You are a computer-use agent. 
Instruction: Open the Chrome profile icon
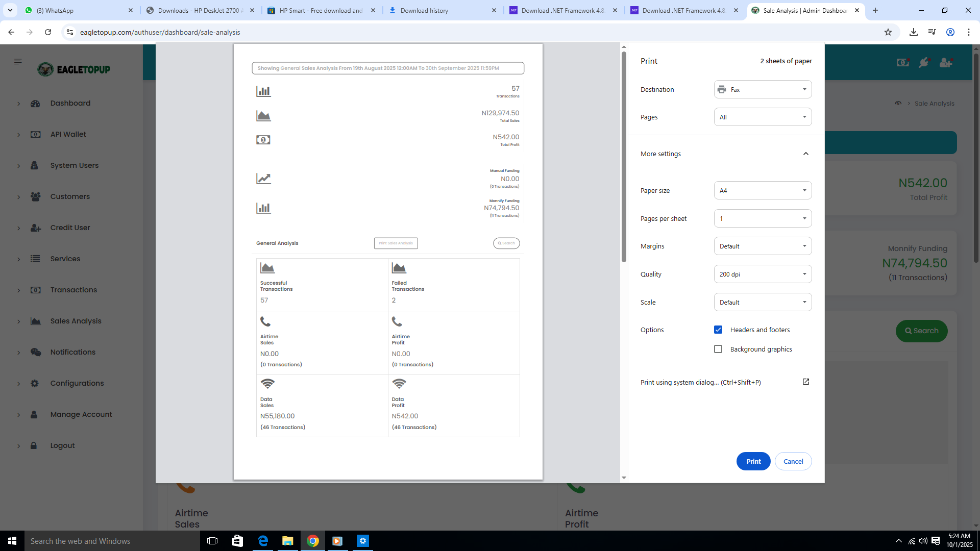[x=950, y=32]
